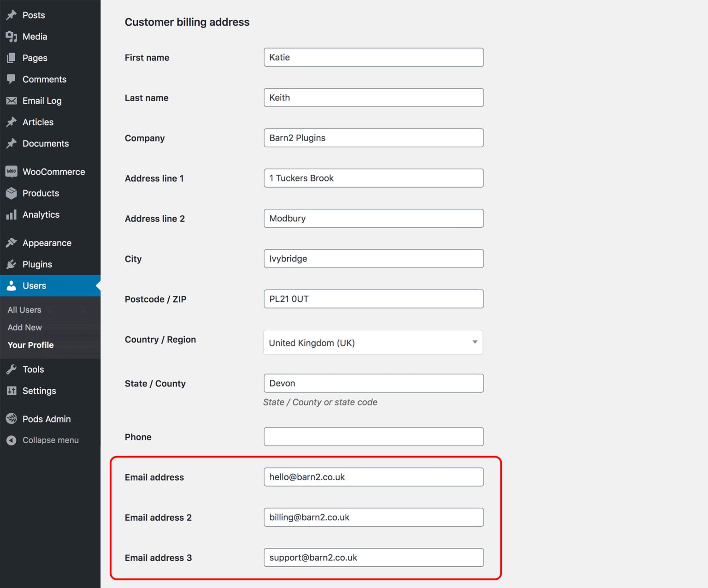This screenshot has height=588, width=708.
Task: Open the Settings menu
Action: click(39, 391)
